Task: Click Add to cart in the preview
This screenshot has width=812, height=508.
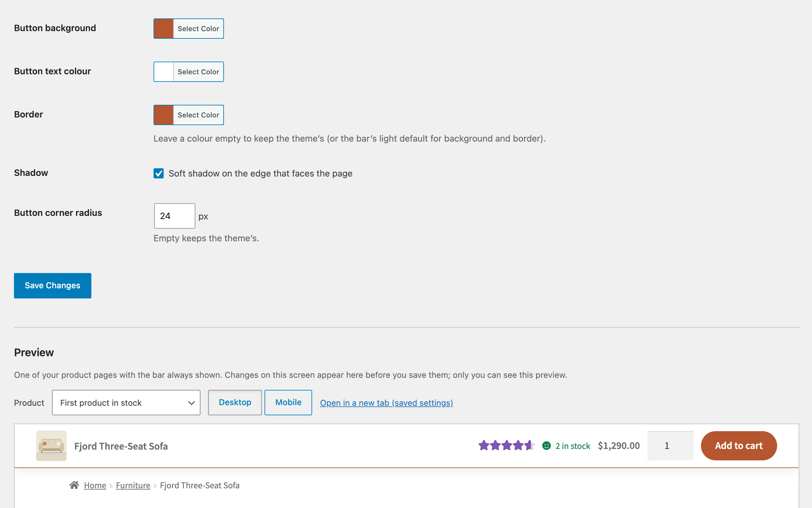Action: pyautogui.click(x=739, y=446)
